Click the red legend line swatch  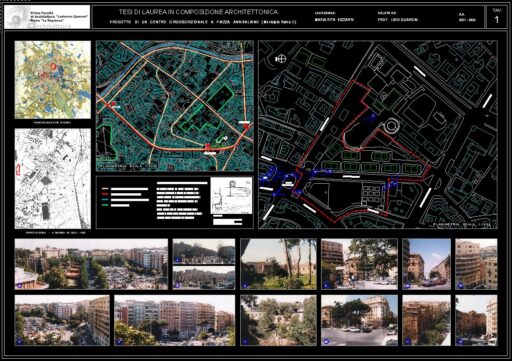point(105,194)
